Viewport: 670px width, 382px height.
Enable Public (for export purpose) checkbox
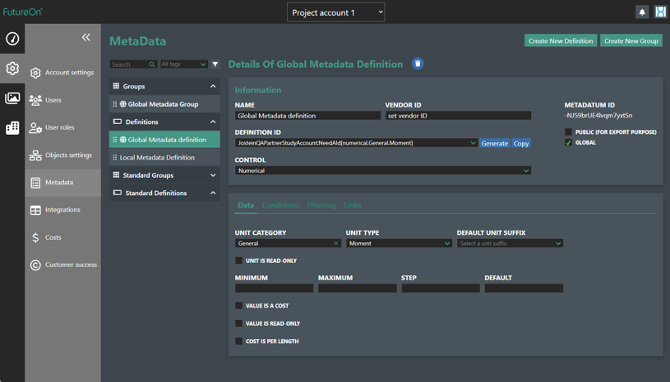click(568, 132)
